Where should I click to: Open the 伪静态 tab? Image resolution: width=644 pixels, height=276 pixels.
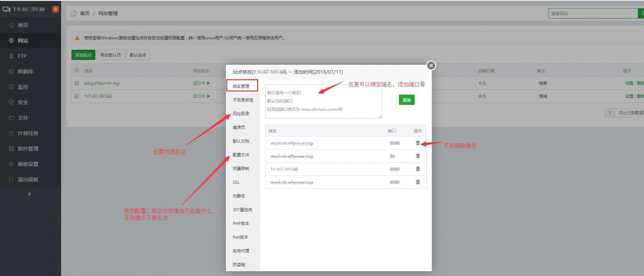coord(243,196)
